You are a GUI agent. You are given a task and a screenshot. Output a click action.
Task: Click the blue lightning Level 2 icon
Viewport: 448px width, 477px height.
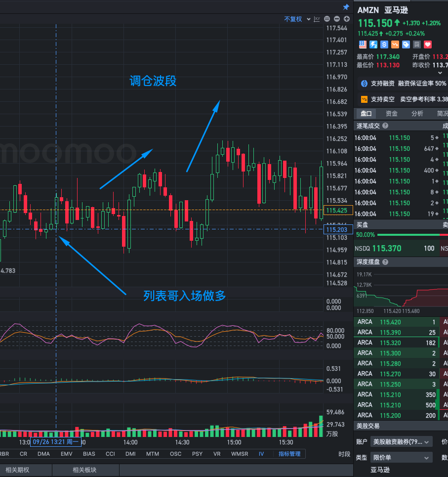(373, 44)
